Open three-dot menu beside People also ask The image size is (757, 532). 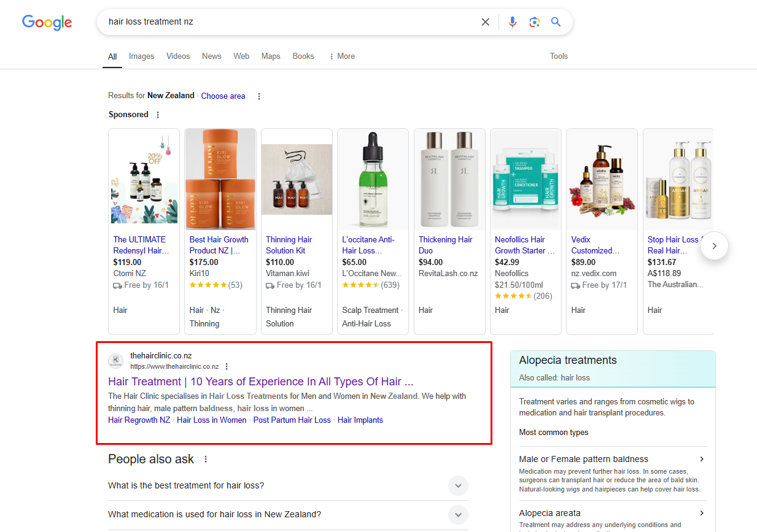click(206, 459)
